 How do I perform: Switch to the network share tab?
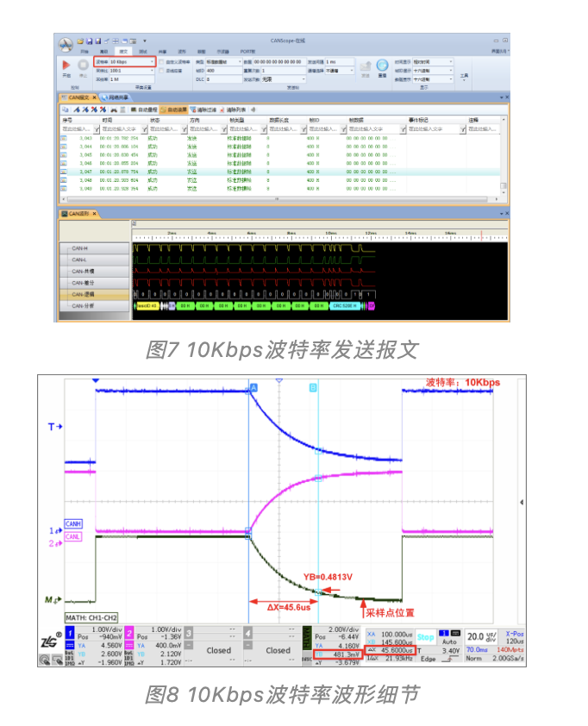pyautogui.click(x=116, y=97)
